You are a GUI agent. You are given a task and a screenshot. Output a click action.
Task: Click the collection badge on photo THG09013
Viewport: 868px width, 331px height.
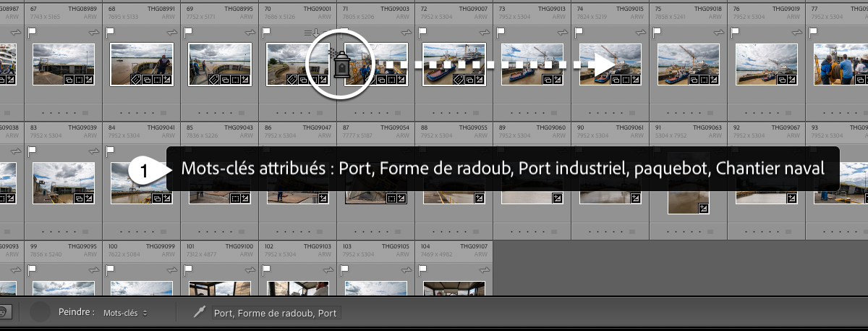pos(548,79)
